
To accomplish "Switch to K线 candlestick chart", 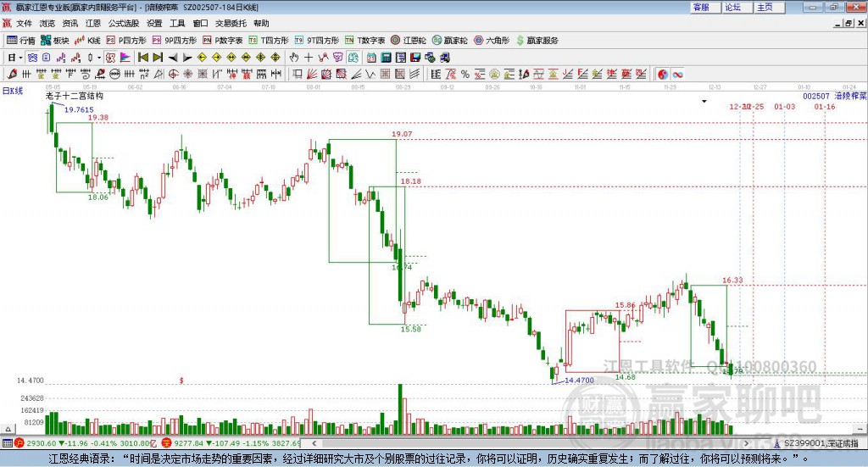I will (x=87, y=41).
